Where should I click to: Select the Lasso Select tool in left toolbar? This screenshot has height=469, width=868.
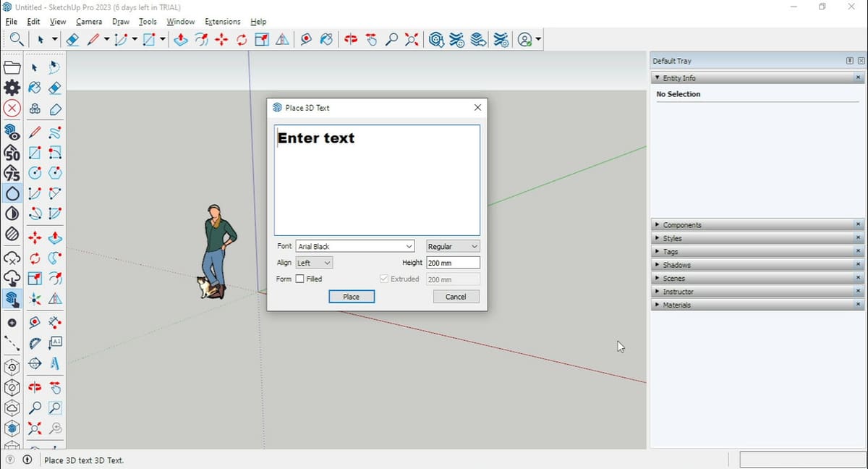click(55, 67)
